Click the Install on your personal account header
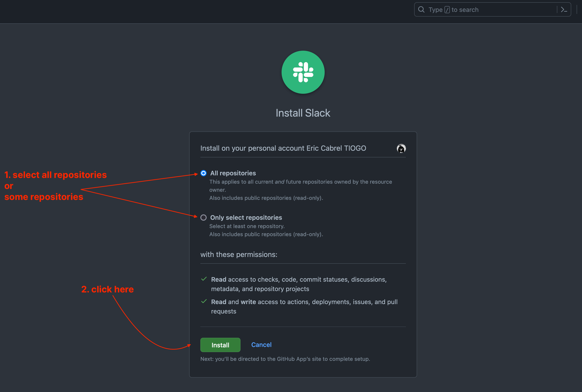This screenshot has height=392, width=582. [283, 148]
